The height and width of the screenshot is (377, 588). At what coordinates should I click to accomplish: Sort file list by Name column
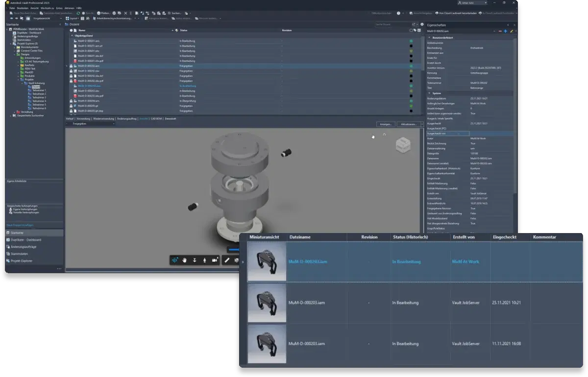click(x=82, y=30)
